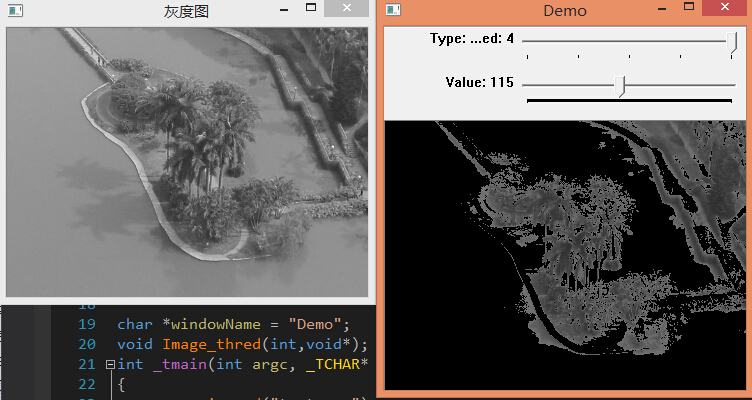Click the 灰度图 window app icon
752x400 pixels.
[x=15, y=10]
